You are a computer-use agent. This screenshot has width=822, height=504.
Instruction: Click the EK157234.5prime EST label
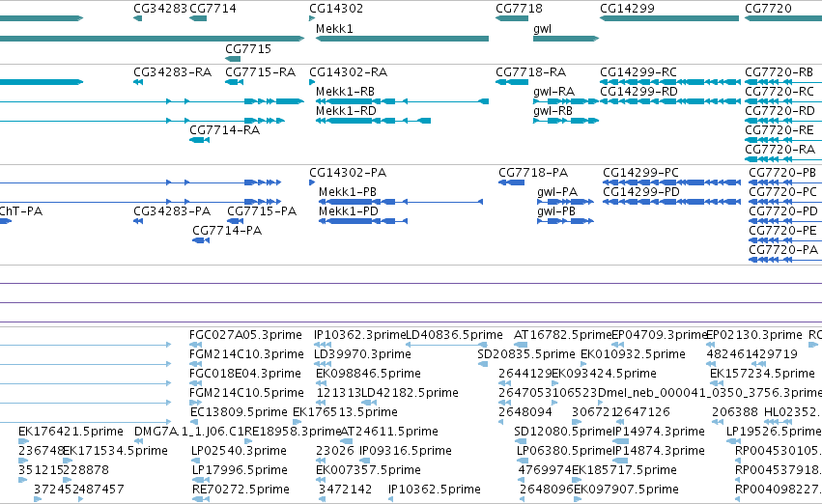point(762,374)
